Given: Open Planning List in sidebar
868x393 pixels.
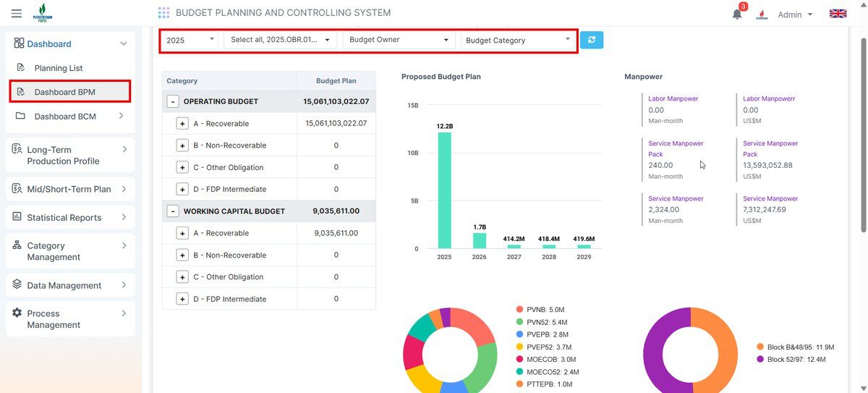Looking at the screenshot, I should tap(59, 68).
